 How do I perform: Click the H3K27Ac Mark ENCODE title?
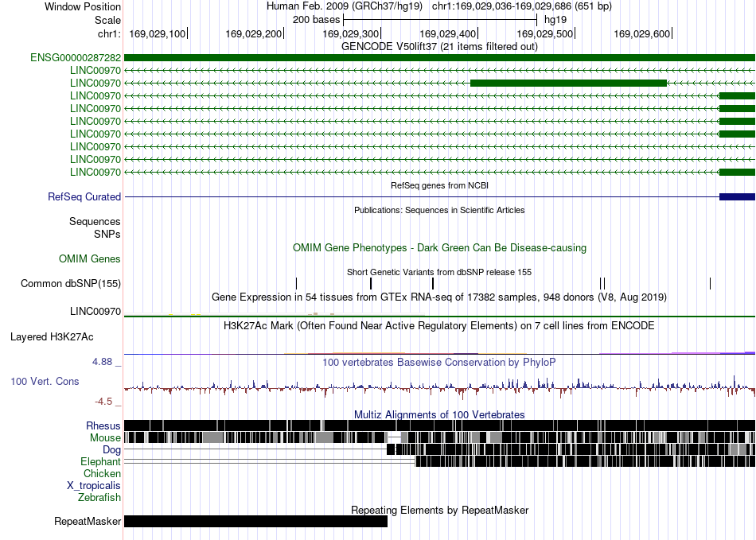click(x=439, y=326)
